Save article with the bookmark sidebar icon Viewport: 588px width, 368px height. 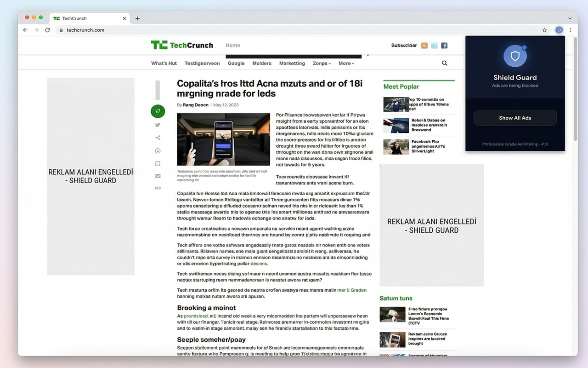click(158, 163)
